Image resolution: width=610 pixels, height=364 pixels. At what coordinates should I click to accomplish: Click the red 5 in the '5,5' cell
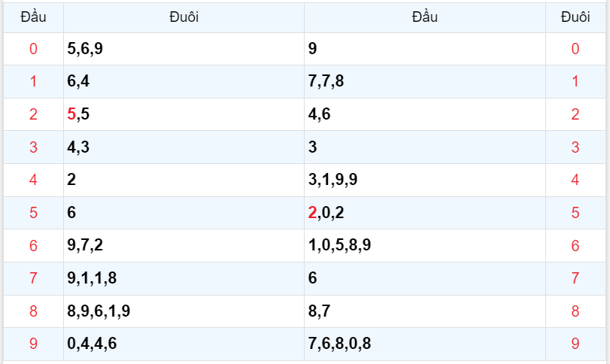click(x=71, y=114)
